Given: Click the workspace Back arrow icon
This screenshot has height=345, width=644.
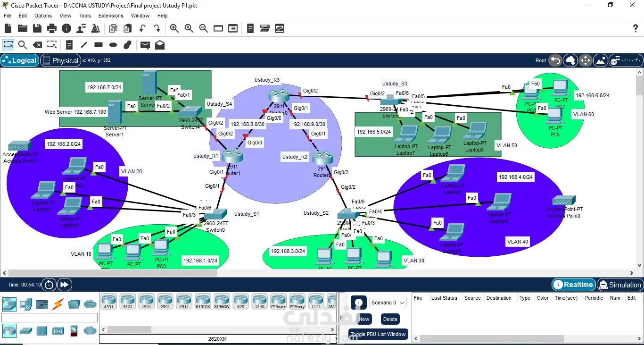Looking at the screenshot, I should click(556, 60).
